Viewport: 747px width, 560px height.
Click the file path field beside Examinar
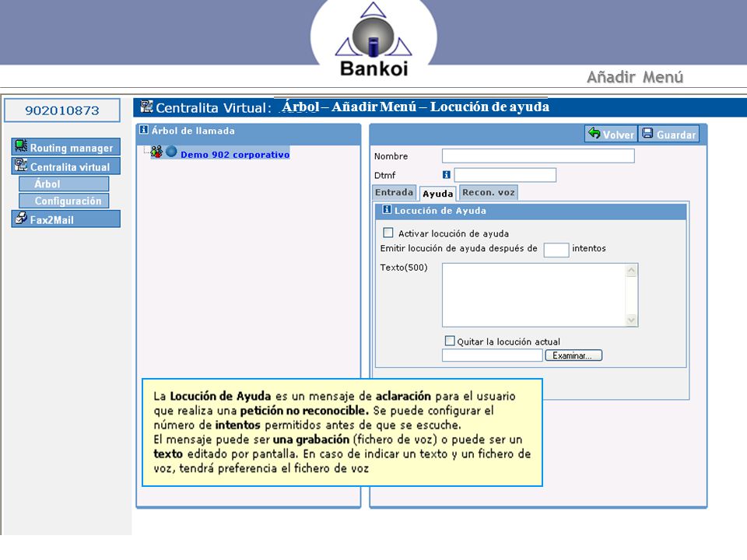coord(493,355)
